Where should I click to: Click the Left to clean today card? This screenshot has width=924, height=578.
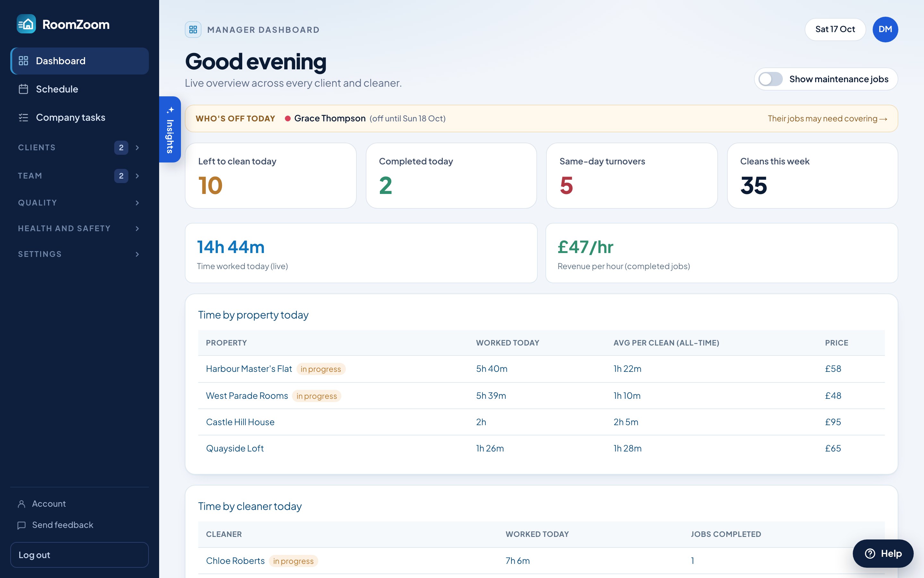(271, 176)
